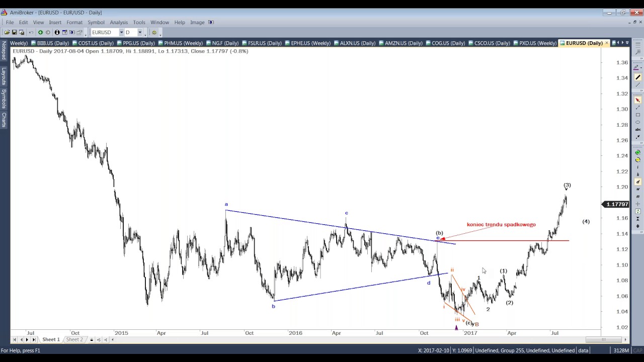
Task: Click the Open file toolbar icon
Action: tap(7, 32)
